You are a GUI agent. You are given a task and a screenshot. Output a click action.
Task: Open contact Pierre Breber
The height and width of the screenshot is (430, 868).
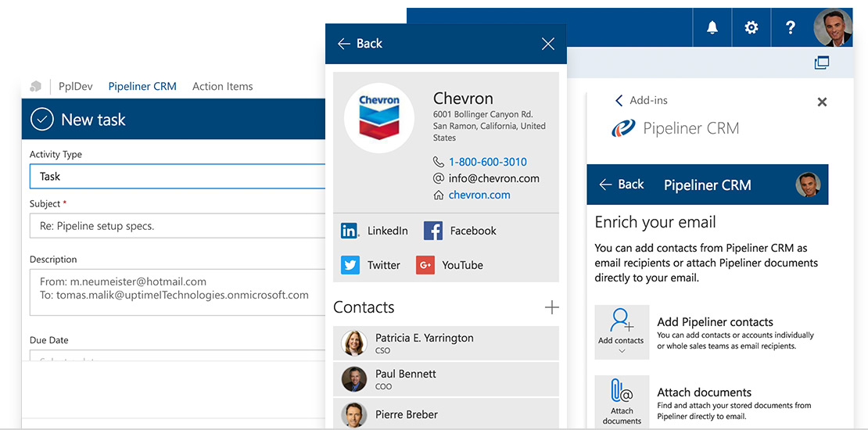point(447,414)
